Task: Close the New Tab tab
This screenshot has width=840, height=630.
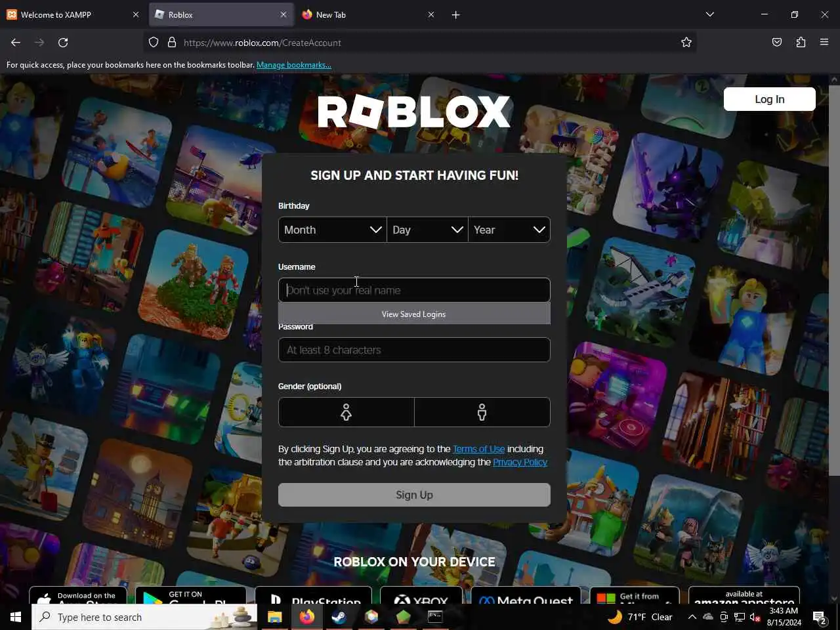Action: pyautogui.click(x=431, y=14)
